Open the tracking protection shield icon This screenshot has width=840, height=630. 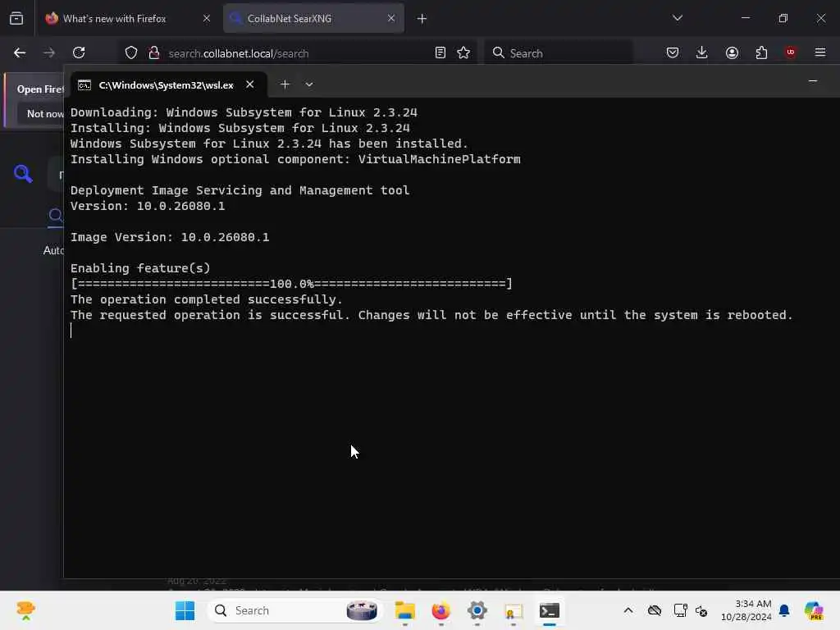[x=131, y=52]
